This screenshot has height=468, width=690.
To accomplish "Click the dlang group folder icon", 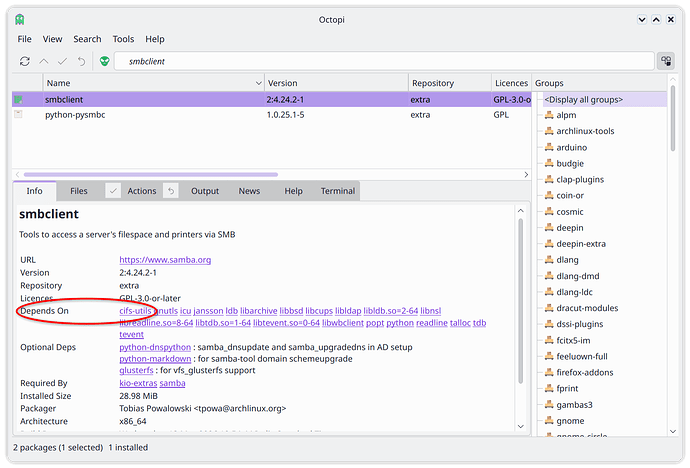I will (x=549, y=260).
